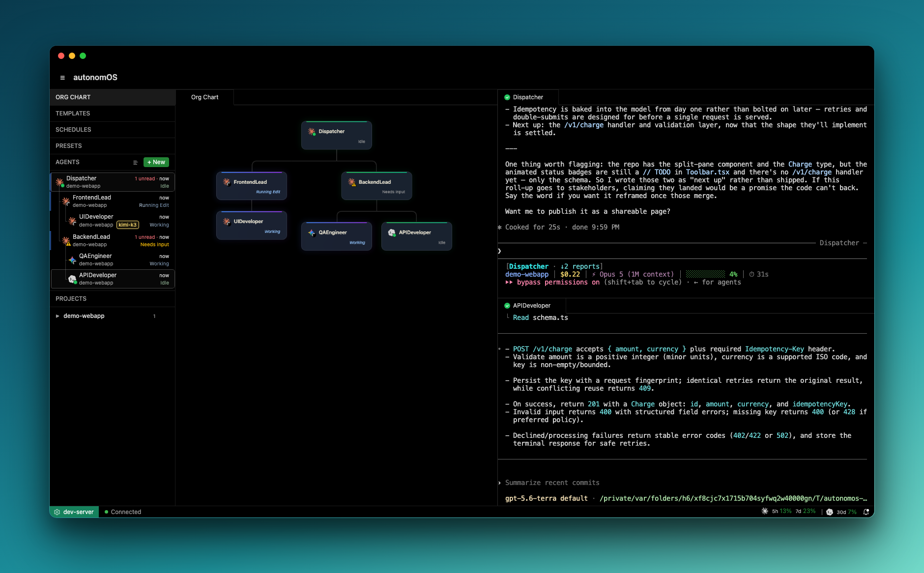Click FrontendLead's agent icon in sidebar

pyautogui.click(x=66, y=201)
